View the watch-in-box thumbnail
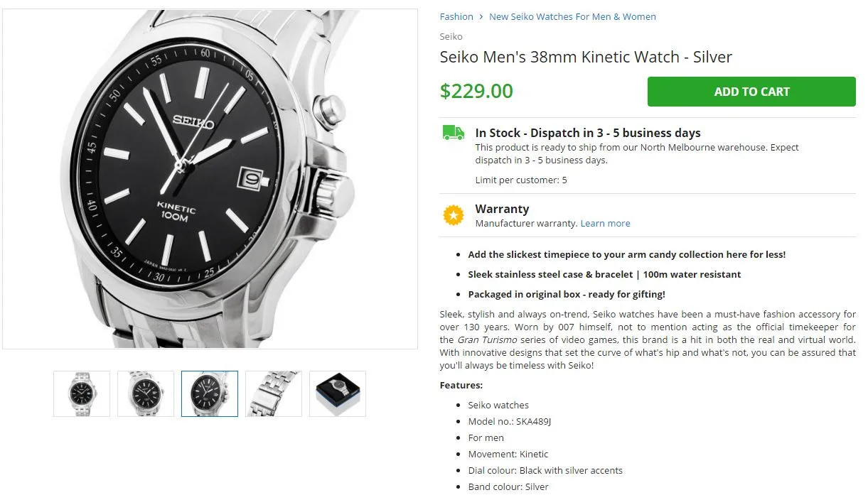 tap(338, 393)
